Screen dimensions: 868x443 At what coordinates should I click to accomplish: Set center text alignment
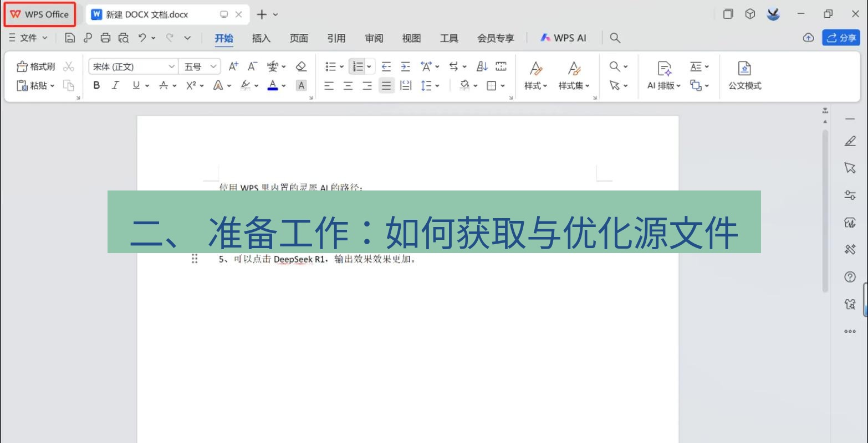348,85
